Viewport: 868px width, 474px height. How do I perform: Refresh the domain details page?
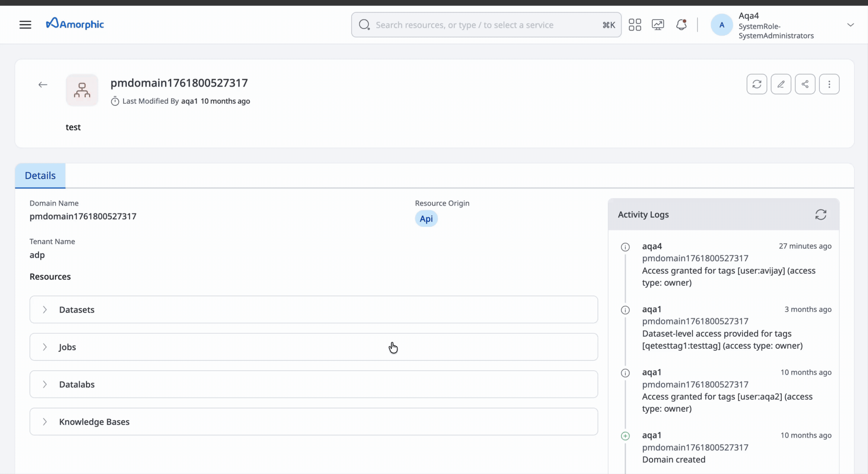(x=757, y=84)
